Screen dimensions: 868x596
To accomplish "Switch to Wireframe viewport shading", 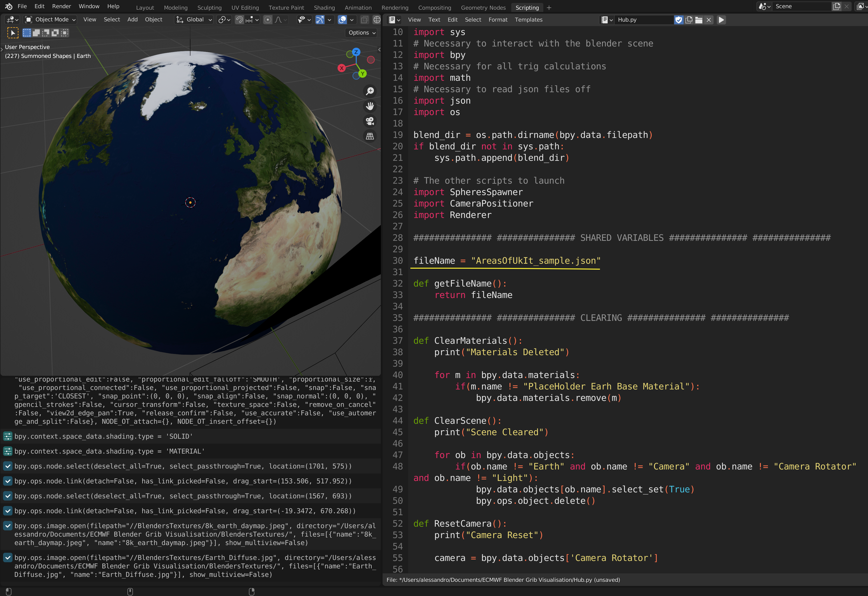I will coord(377,19).
